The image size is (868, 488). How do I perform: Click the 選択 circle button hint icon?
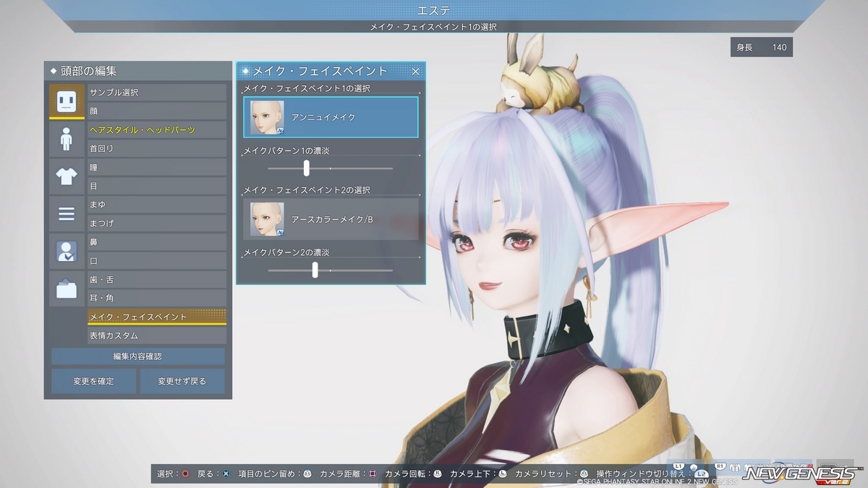(x=185, y=474)
